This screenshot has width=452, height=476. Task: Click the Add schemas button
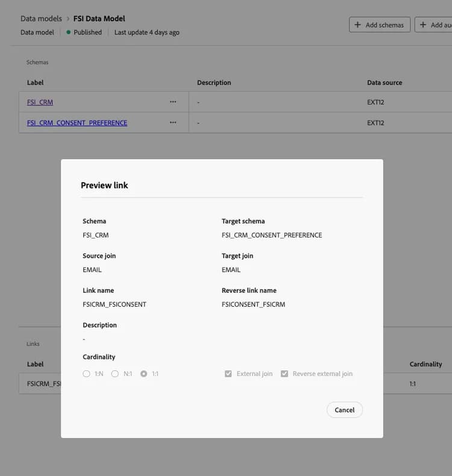point(380,25)
